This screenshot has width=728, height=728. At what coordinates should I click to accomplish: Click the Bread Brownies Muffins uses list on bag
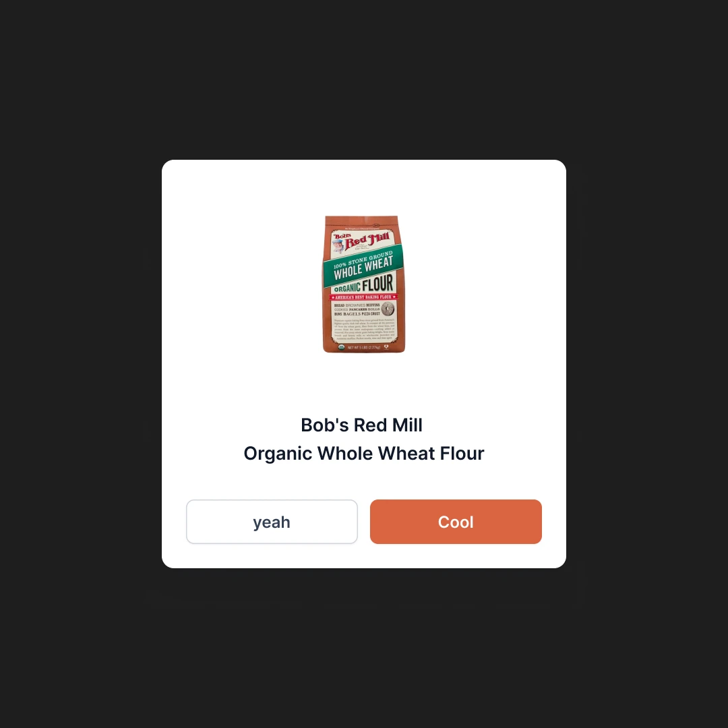pos(357,309)
